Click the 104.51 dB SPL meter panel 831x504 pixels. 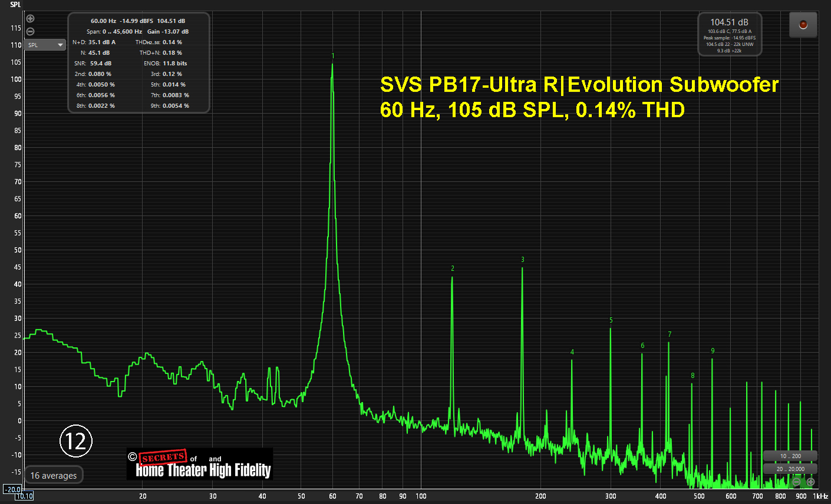[730, 35]
